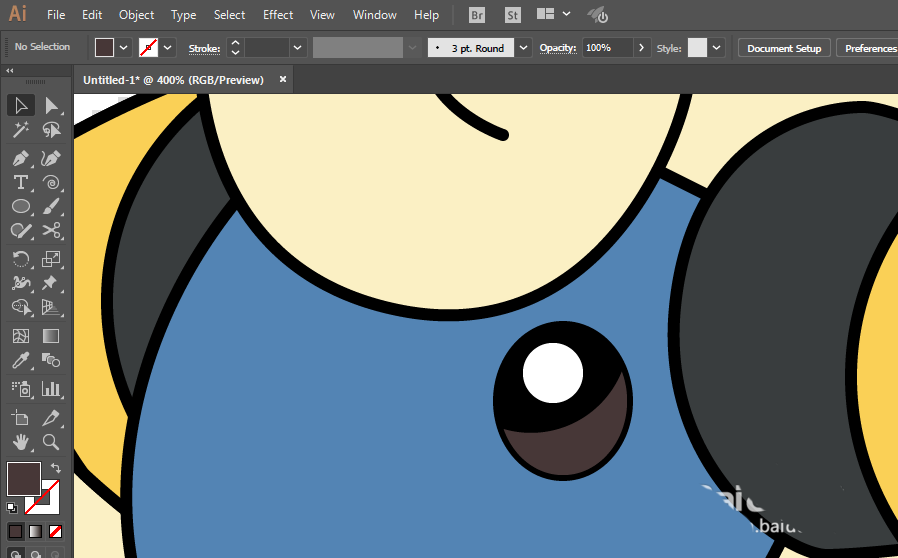This screenshot has height=558, width=898.
Task: Collapse the tools panel with double arrows
Action: 10,70
